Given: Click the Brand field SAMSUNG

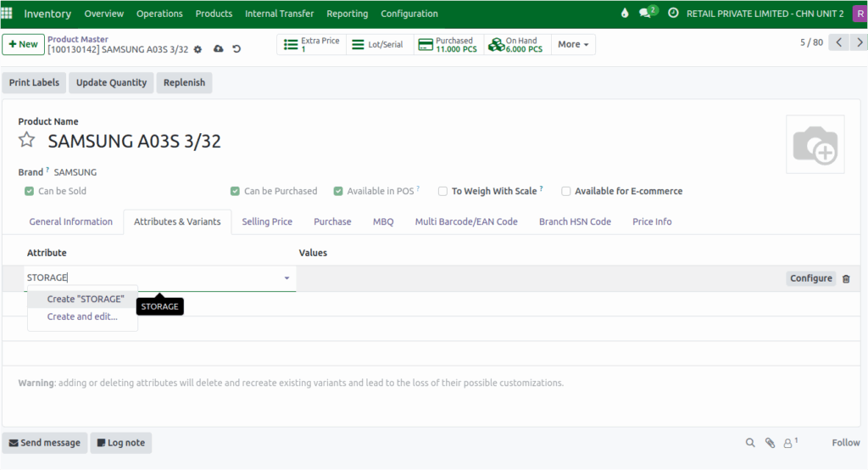Looking at the screenshot, I should click(x=75, y=172).
